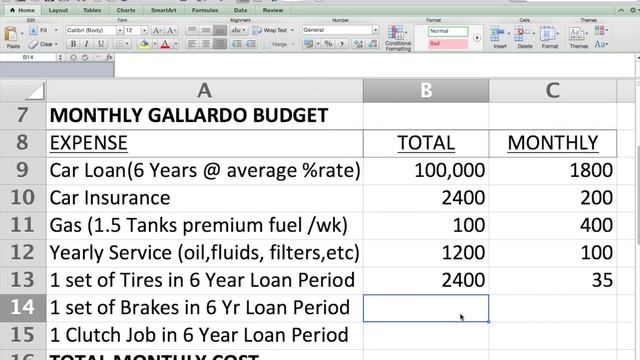Select the cell containing 100,000
Screen dimensions: 640x360
tap(426, 170)
